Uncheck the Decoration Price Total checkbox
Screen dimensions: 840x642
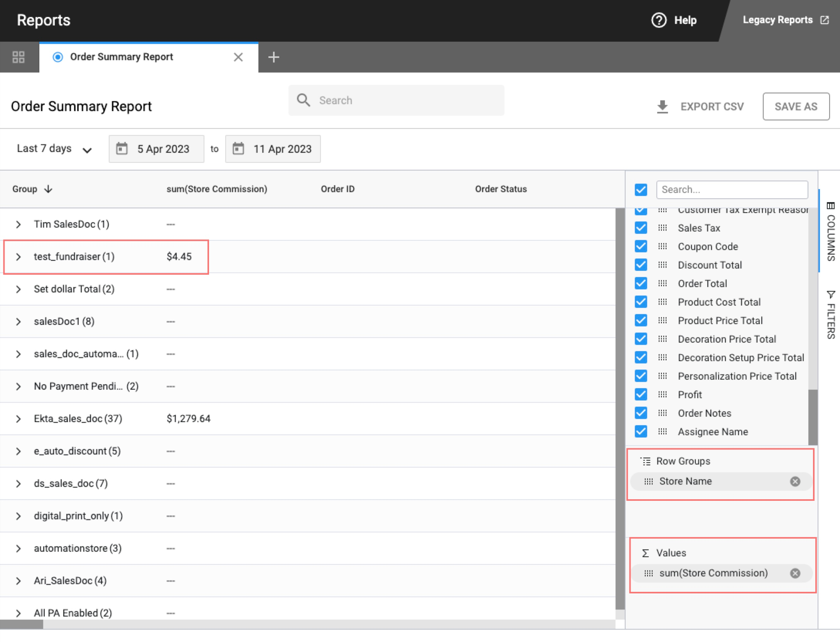[641, 339]
